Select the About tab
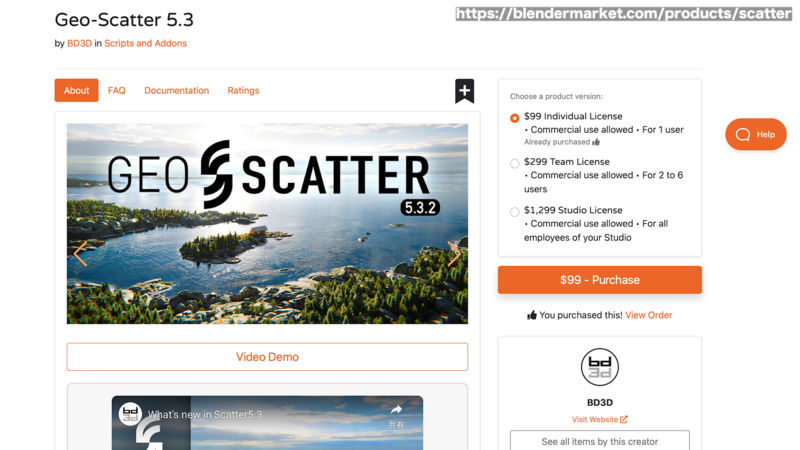Viewport: 800px width, 450px height. coord(77,90)
